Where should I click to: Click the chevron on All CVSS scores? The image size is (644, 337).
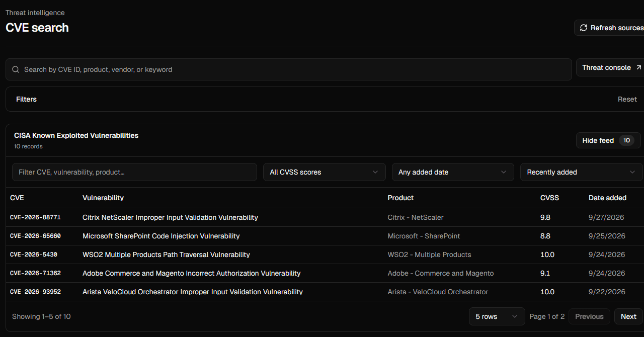pos(375,172)
